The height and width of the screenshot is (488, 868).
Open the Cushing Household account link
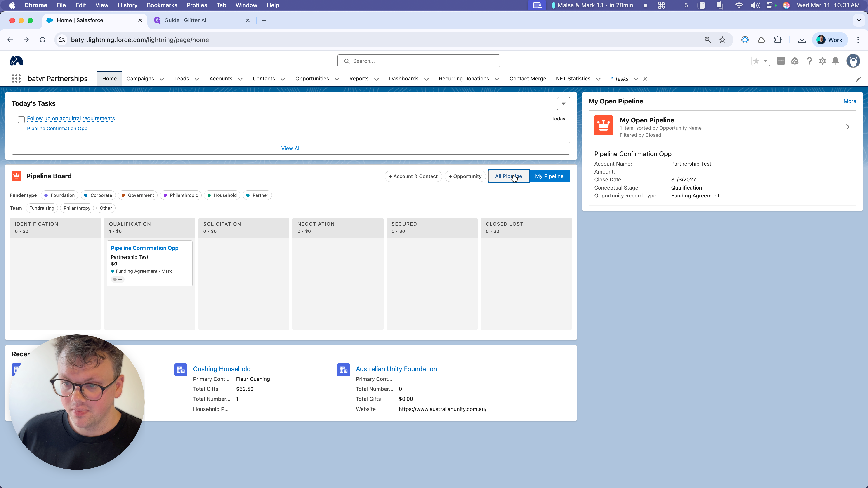coord(222,369)
